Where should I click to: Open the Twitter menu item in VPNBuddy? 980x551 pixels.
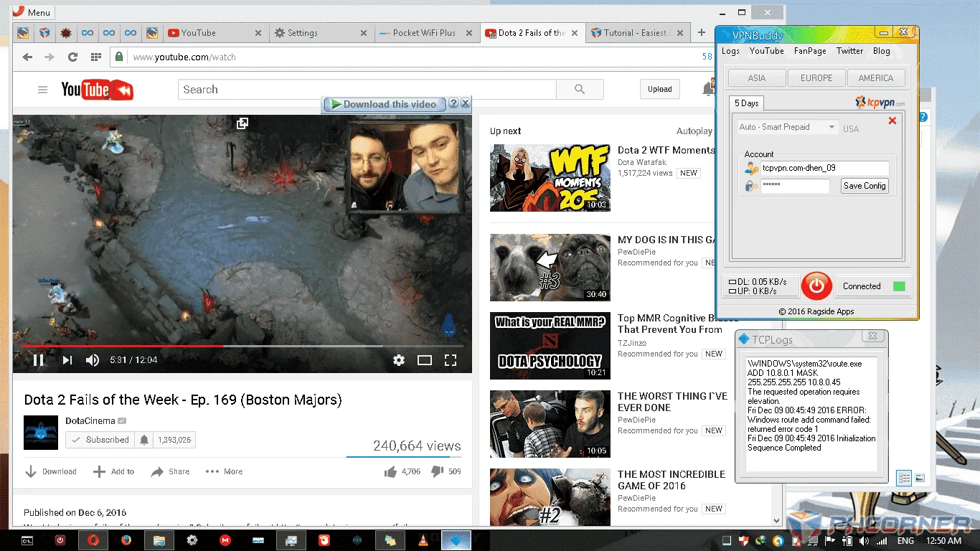click(x=849, y=51)
